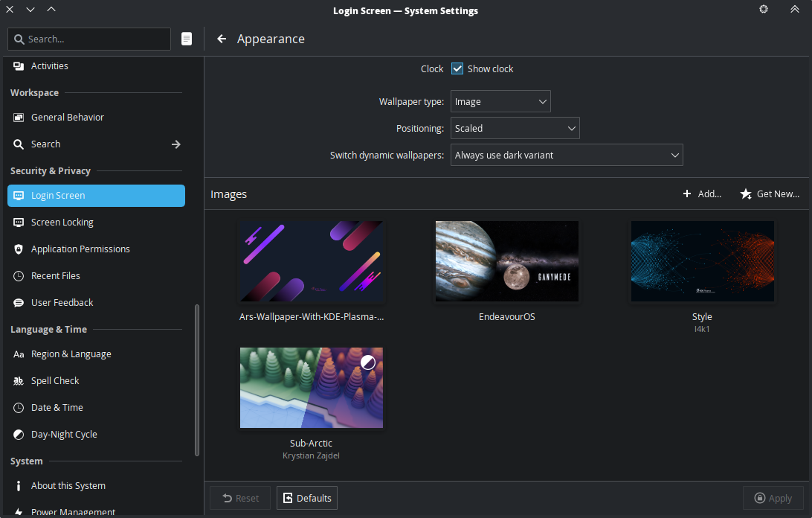Open Region & Language settings
812x518 pixels.
[71, 354]
